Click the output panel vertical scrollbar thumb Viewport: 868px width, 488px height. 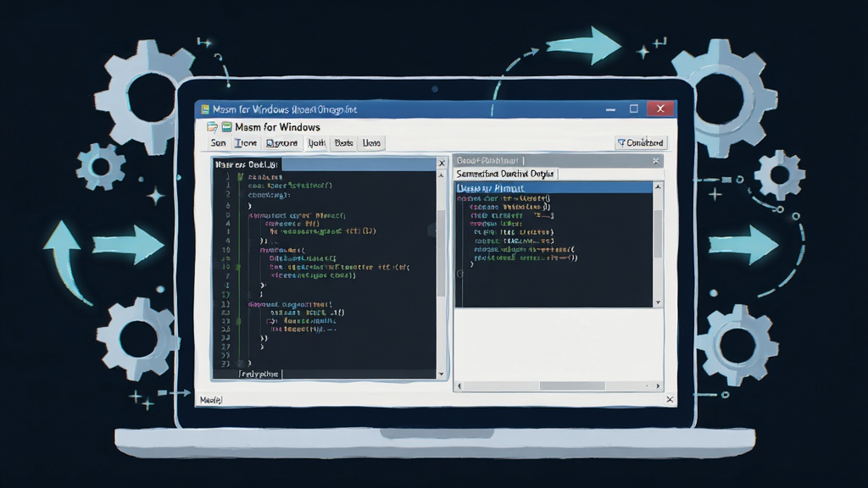[658, 234]
